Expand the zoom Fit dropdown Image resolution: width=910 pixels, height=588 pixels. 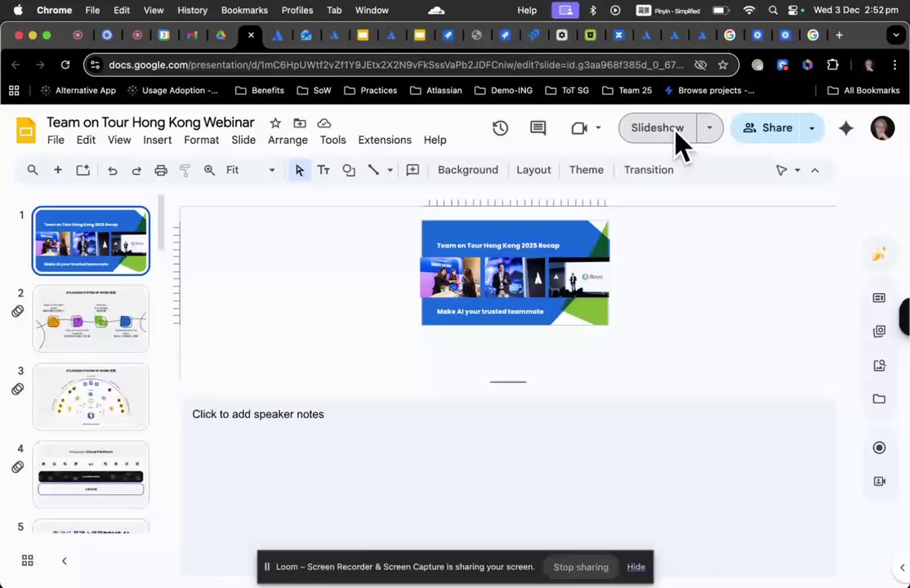[x=271, y=170]
